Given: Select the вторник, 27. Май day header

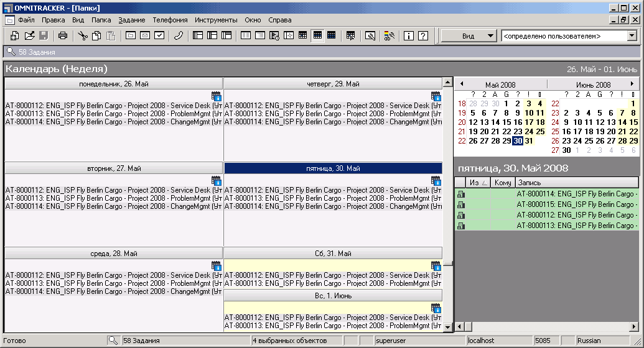Looking at the screenshot, I should pos(114,168).
